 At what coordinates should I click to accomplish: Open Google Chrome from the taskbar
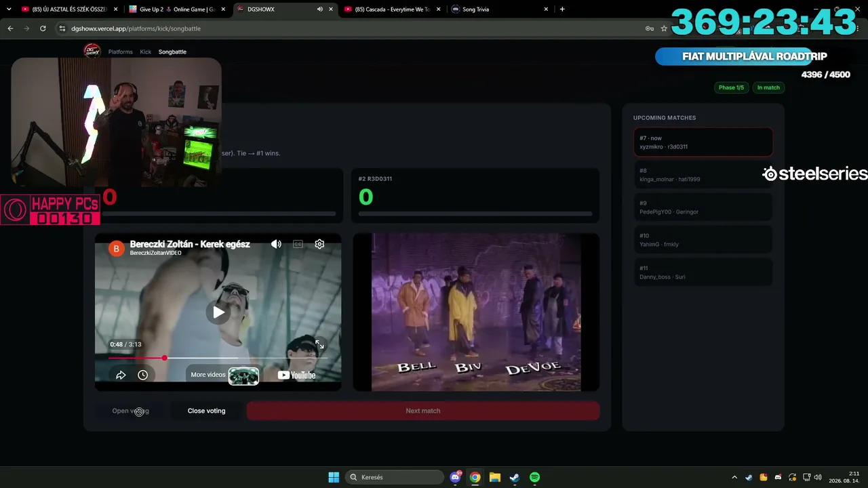475,477
